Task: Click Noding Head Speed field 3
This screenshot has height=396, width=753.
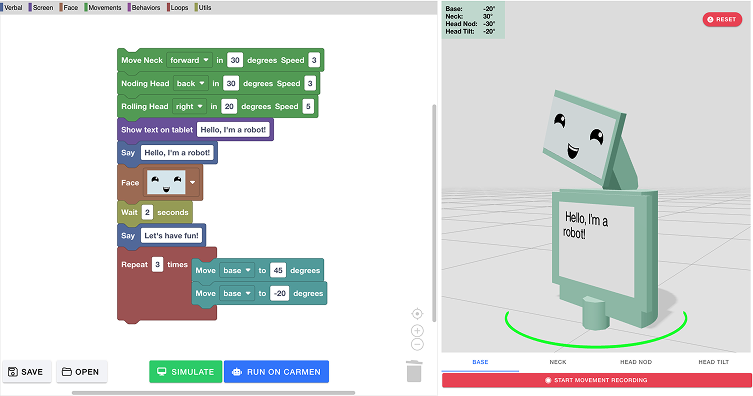Action: tap(310, 83)
